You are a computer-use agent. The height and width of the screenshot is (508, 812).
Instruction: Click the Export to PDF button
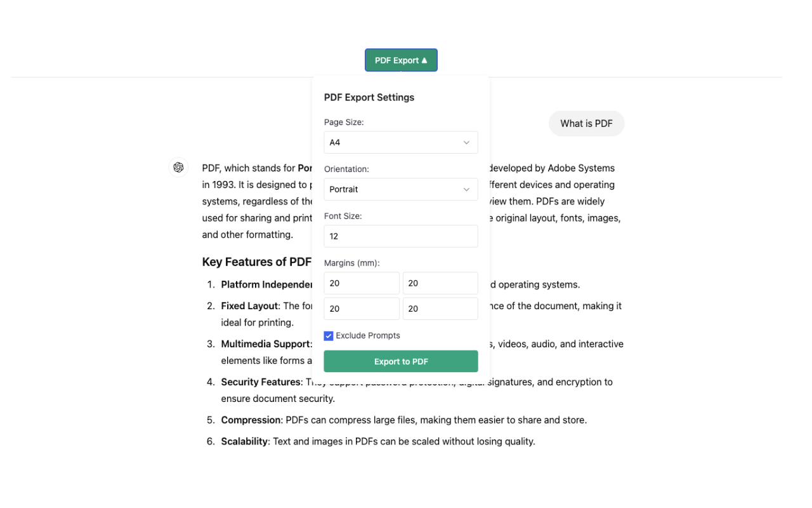(401, 361)
